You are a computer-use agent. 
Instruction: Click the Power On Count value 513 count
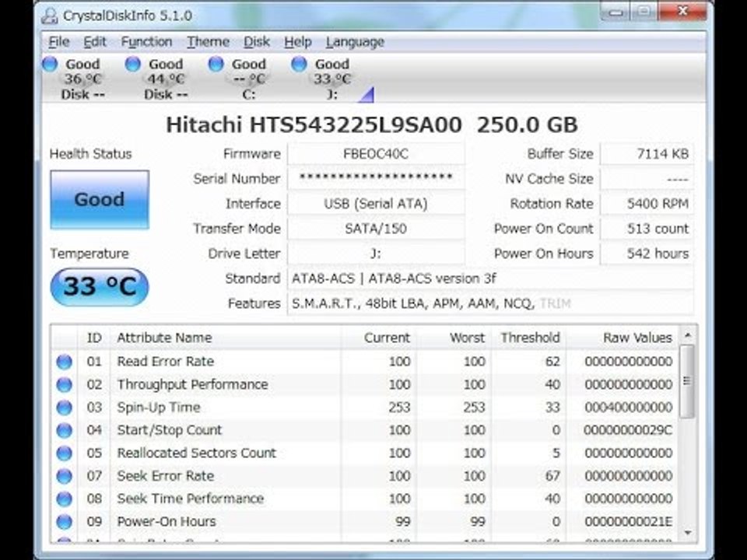tap(647, 229)
